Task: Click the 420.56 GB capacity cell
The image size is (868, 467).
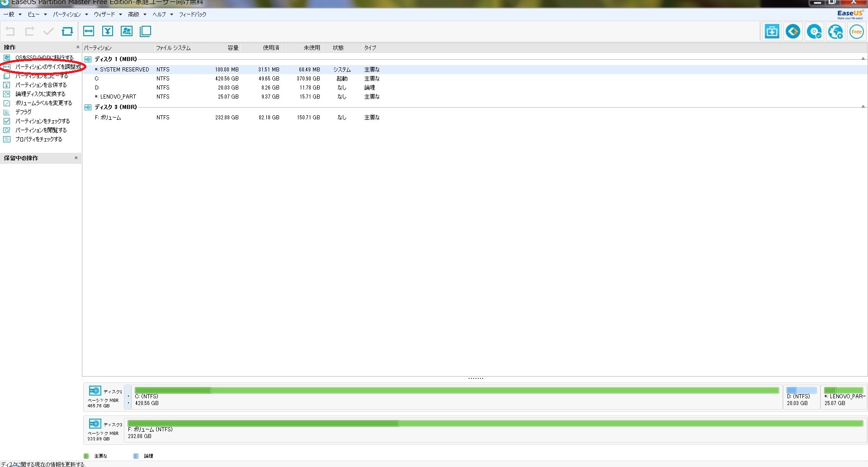Action: 227,79
